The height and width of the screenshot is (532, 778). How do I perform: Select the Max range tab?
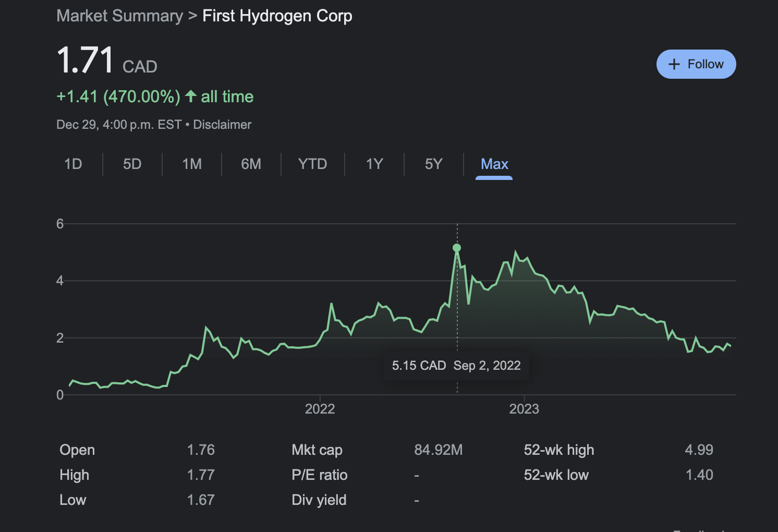(x=494, y=164)
